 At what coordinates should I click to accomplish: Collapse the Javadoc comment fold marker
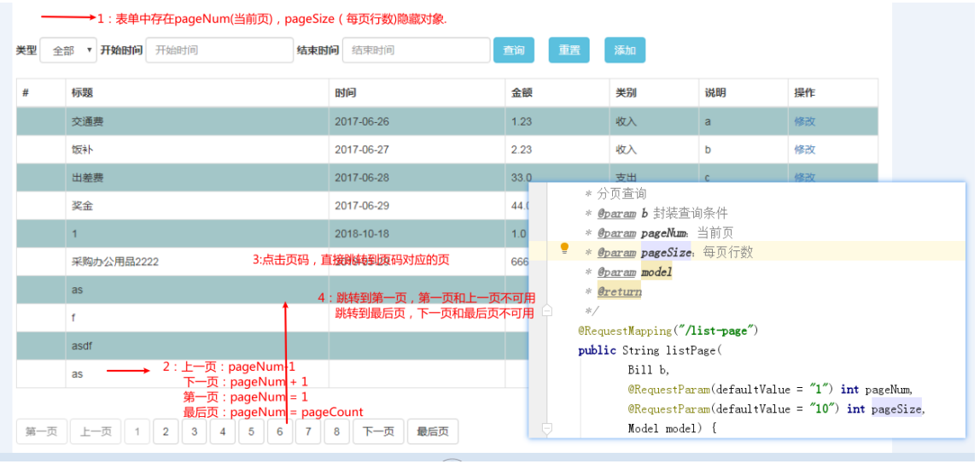coord(547,310)
